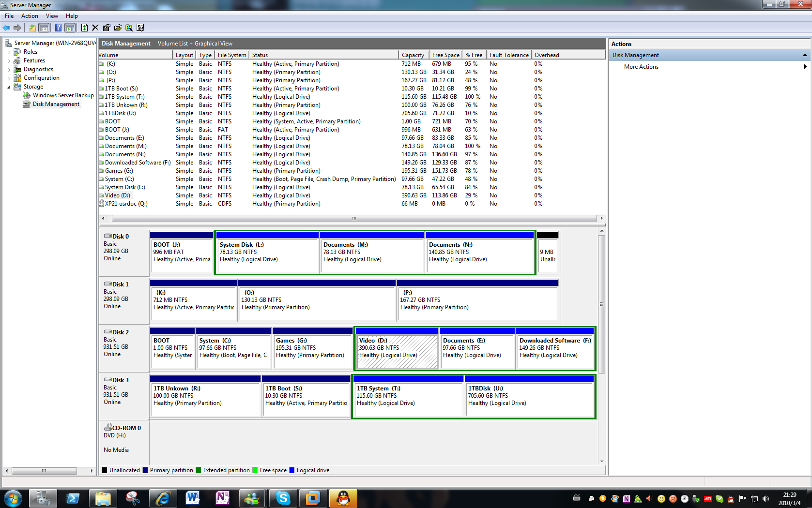This screenshot has height=508, width=812.
Task: Select the Games (G:) volume row
Action: tap(352, 171)
